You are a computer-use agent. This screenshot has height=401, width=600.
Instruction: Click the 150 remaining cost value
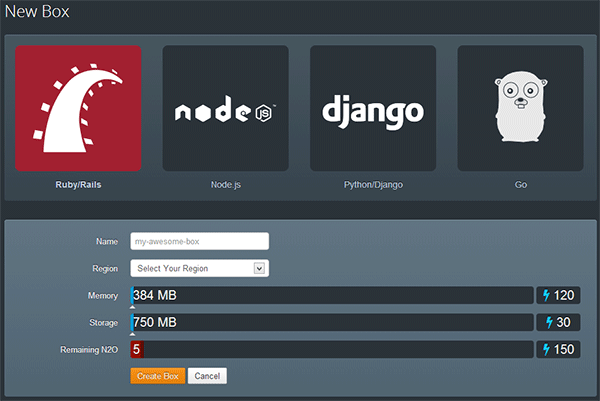tap(564, 349)
